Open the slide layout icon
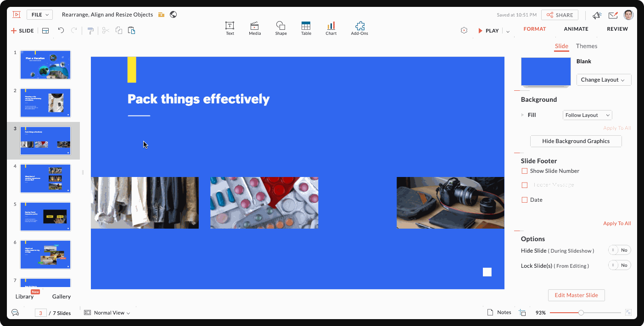The width and height of the screenshot is (644, 326). tap(45, 31)
